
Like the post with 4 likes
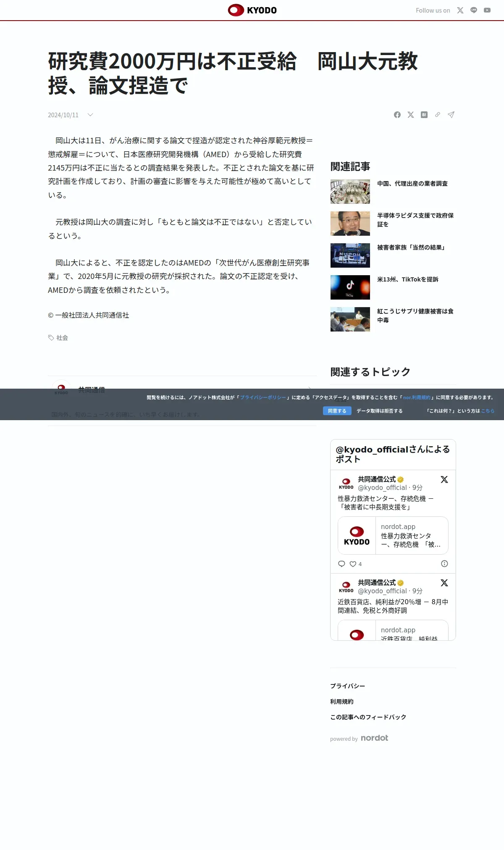[x=356, y=564]
